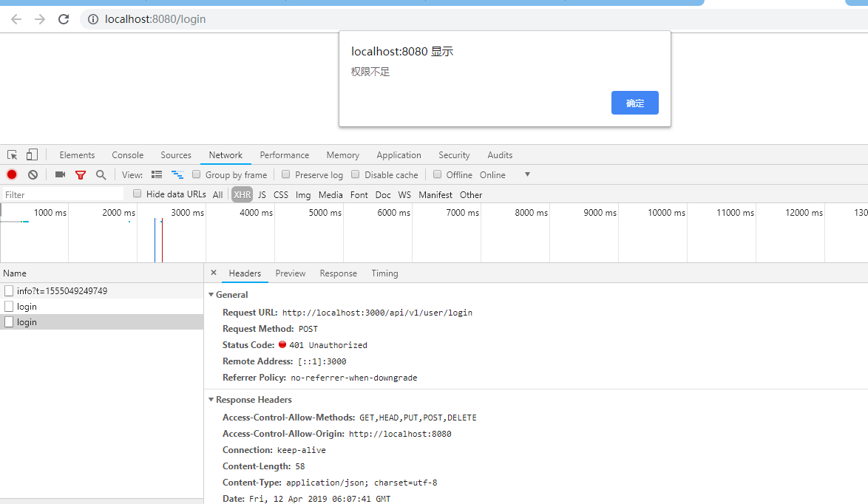This screenshot has width=868, height=504.
Task: Show the Headers detail tab
Action: coord(245,273)
